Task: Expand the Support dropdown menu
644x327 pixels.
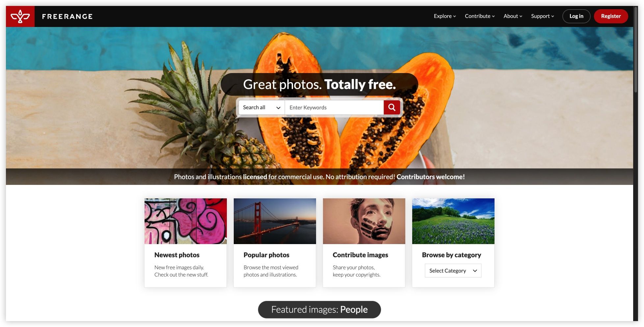Action: tap(542, 16)
